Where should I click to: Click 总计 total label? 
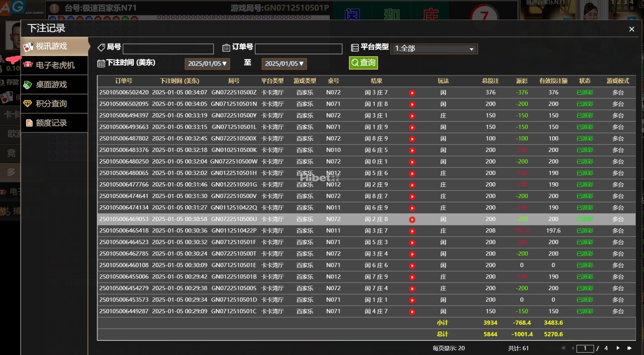[x=443, y=334]
